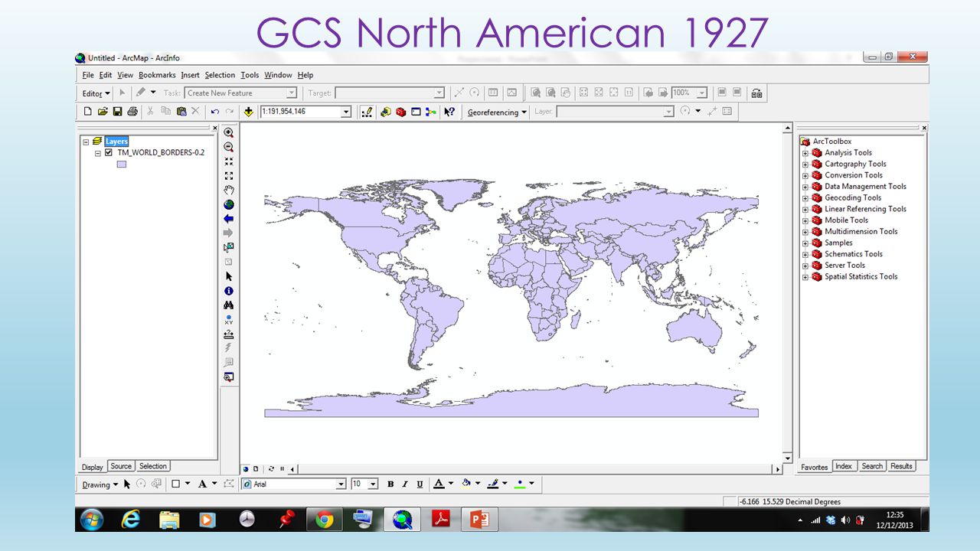Switch to the Selection tab in table of contents
Viewport: 980px width, 551px height.
(x=153, y=466)
